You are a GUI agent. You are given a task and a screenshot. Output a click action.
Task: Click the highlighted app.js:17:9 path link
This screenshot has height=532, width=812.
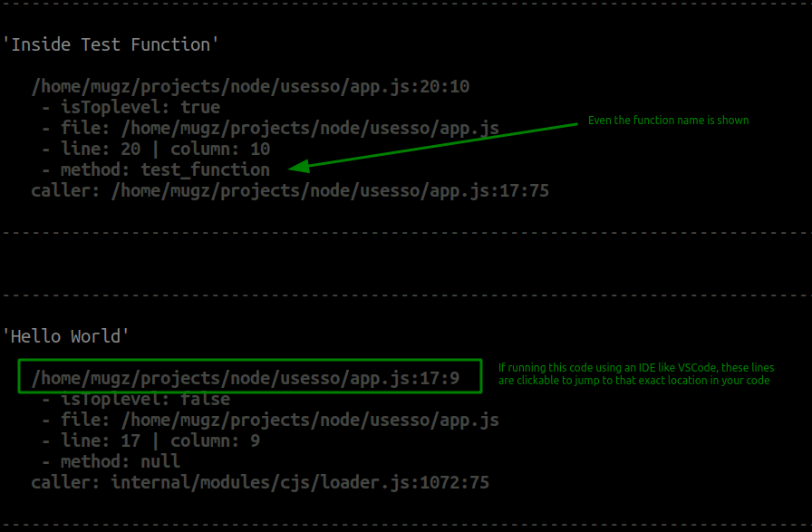click(x=246, y=378)
